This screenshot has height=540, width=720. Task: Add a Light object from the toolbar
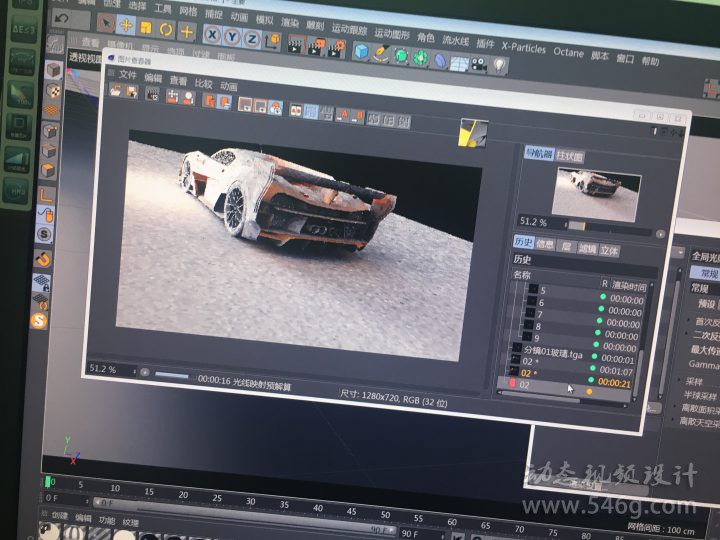tap(499, 65)
